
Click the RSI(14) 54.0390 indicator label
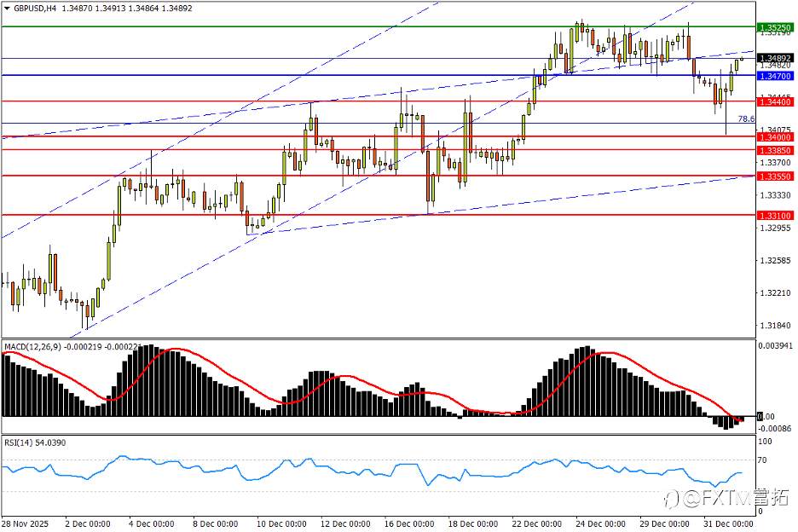(35, 443)
